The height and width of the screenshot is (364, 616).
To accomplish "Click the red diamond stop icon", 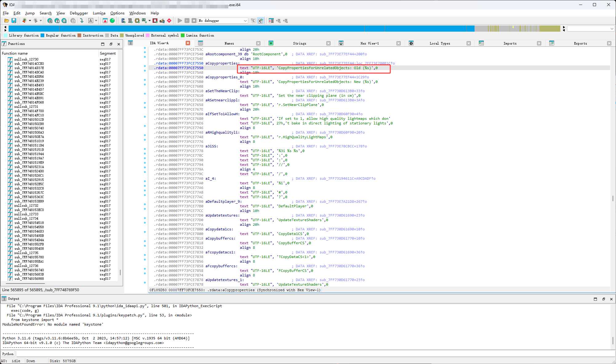I will coord(169,21).
